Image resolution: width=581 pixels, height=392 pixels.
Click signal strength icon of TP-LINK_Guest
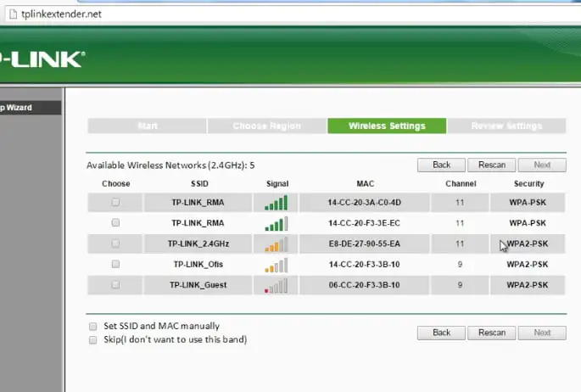click(x=276, y=286)
